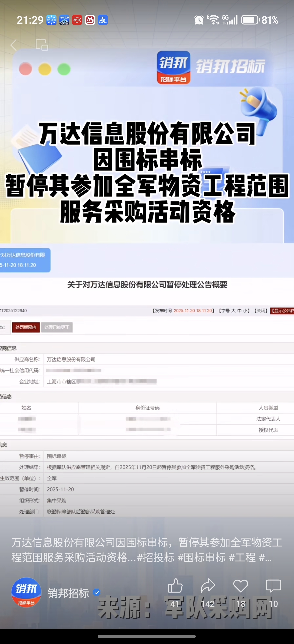Tap the 法定代表人 personnel type cell
This screenshot has width=294, height=644.
pyautogui.click(x=268, y=419)
